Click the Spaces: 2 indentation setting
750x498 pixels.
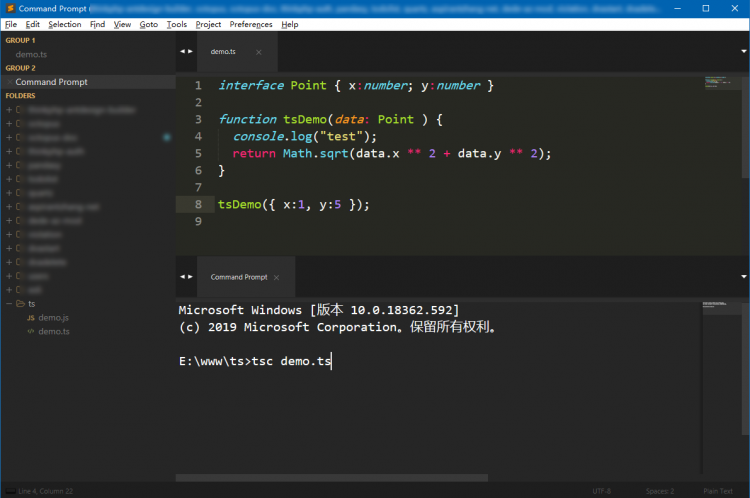[659, 491]
